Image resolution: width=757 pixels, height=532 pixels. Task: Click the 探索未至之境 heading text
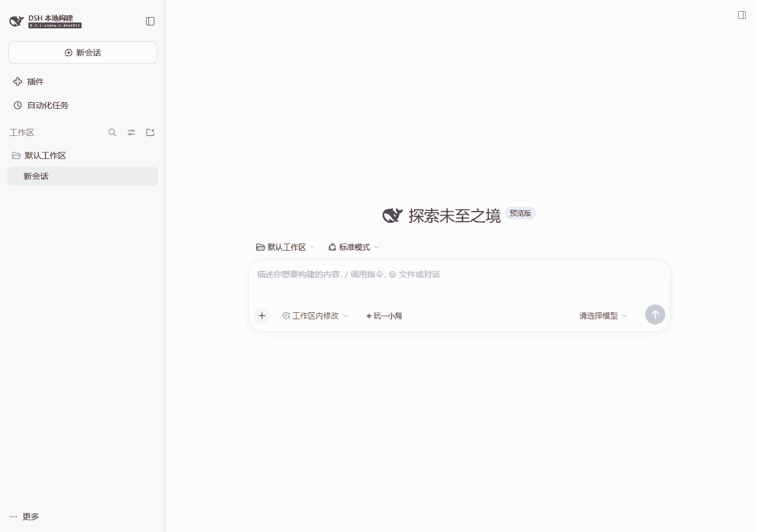coord(455,216)
